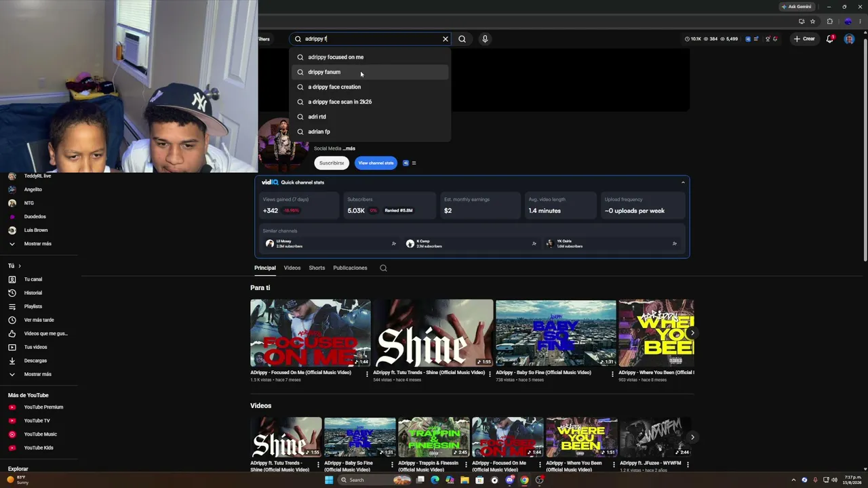Select suggestion 'adrian fp'
The height and width of the screenshot is (488, 868).
370,131
